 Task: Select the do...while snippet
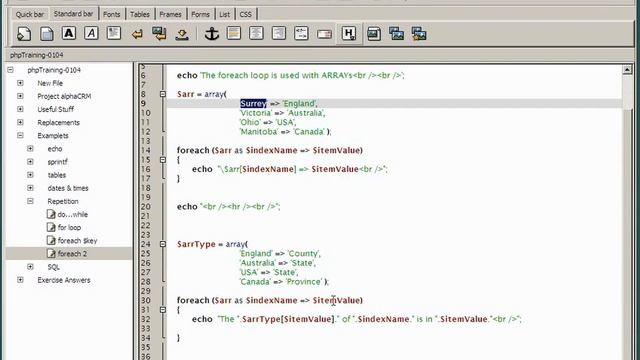point(73,214)
